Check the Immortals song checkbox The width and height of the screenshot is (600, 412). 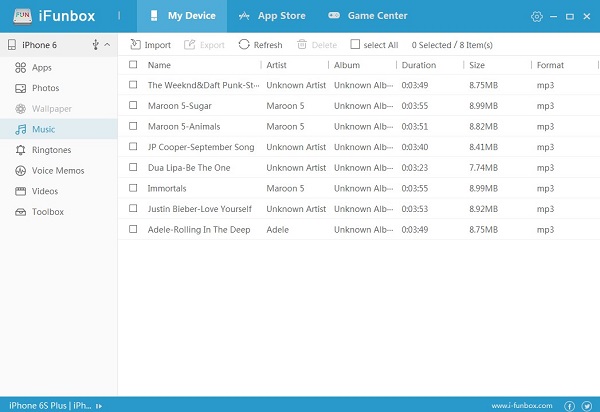click(x=133, y=188)
